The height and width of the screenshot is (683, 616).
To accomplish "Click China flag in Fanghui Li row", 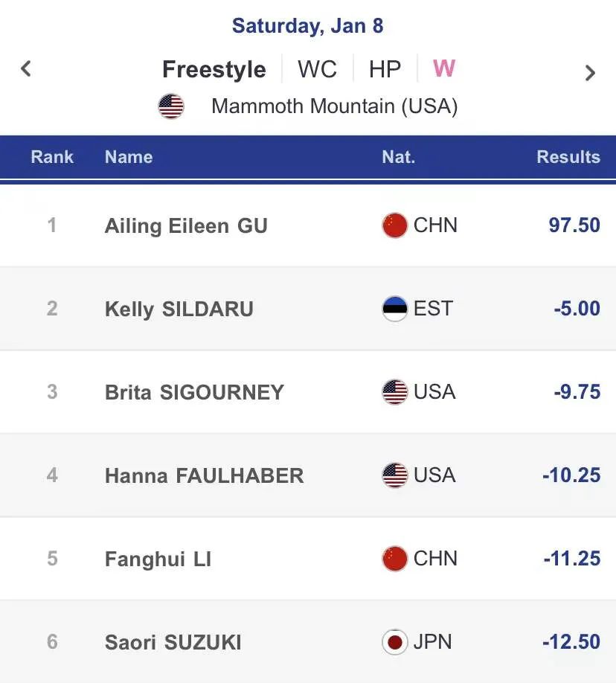I will (x=394, y=559).
